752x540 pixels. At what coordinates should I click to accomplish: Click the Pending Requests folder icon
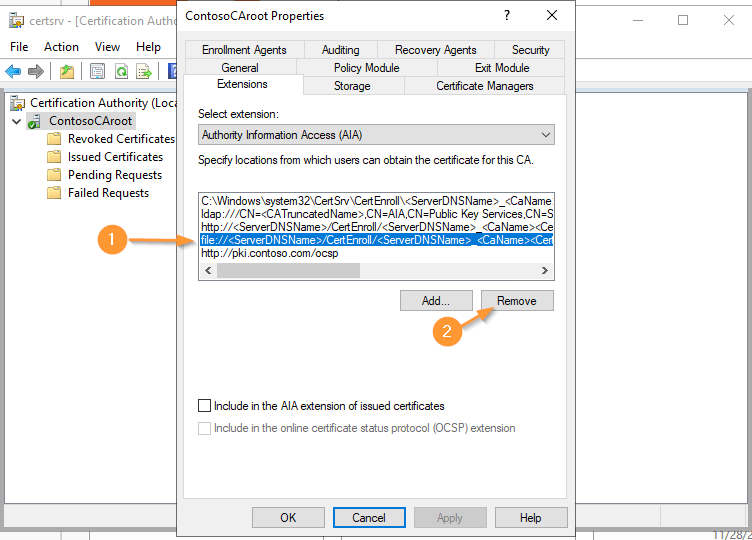tap(54, 175)
